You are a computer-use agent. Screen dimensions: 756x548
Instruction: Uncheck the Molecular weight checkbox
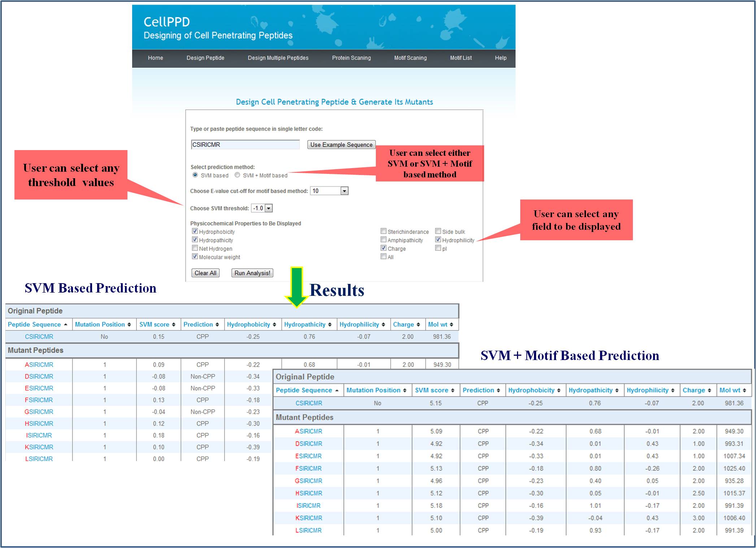click(195, 257)
